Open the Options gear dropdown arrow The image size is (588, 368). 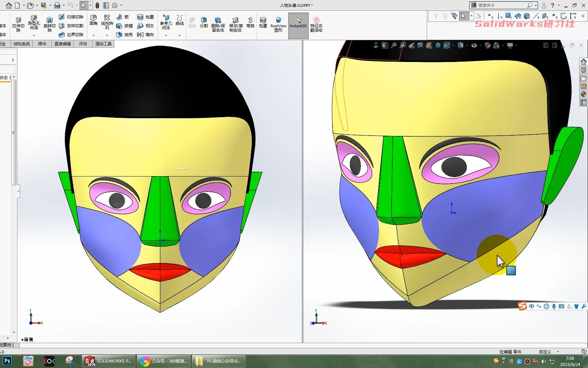point(121,5)
